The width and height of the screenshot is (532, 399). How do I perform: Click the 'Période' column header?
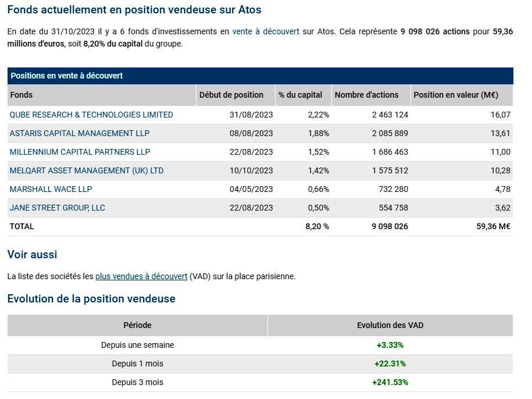pos(137,325)
